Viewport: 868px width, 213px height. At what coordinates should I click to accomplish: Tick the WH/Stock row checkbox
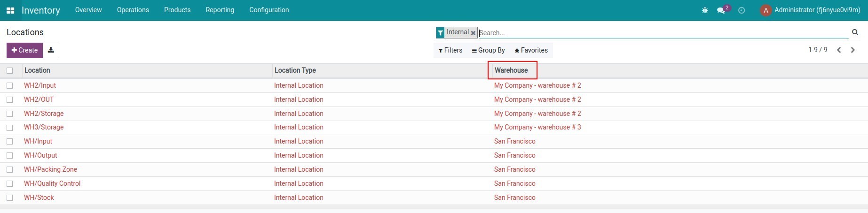point(10,198)
